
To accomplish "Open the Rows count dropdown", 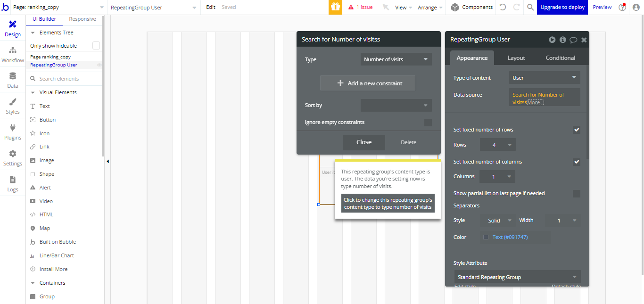I will 498,145.
